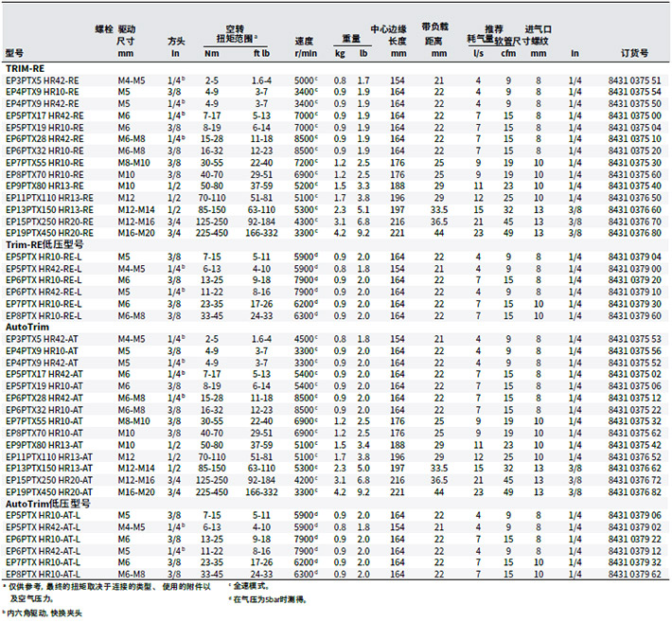672x622 pixels.
Task: Click model EP8PTX HR10-AT-L
Action: click(44, 572)
